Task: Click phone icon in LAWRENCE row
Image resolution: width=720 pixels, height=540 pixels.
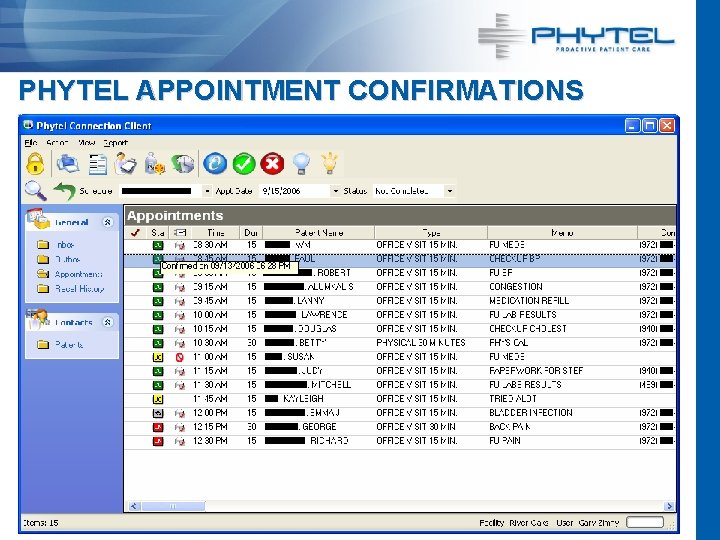Action: point(180,315)
